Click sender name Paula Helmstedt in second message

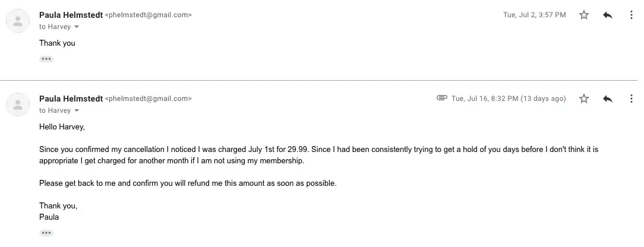click(x=71, y=99)
